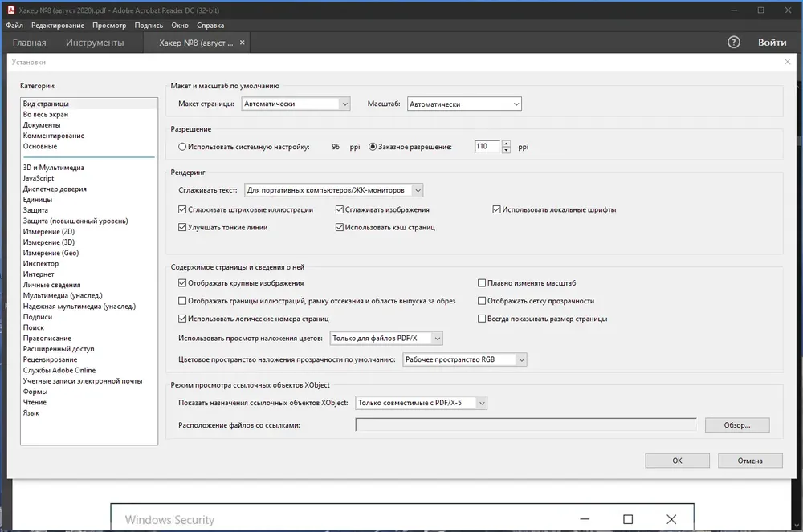Viewport: 803px width, 532px height.
Task: Open the Редактирование menu
Action: pos(57,25)
